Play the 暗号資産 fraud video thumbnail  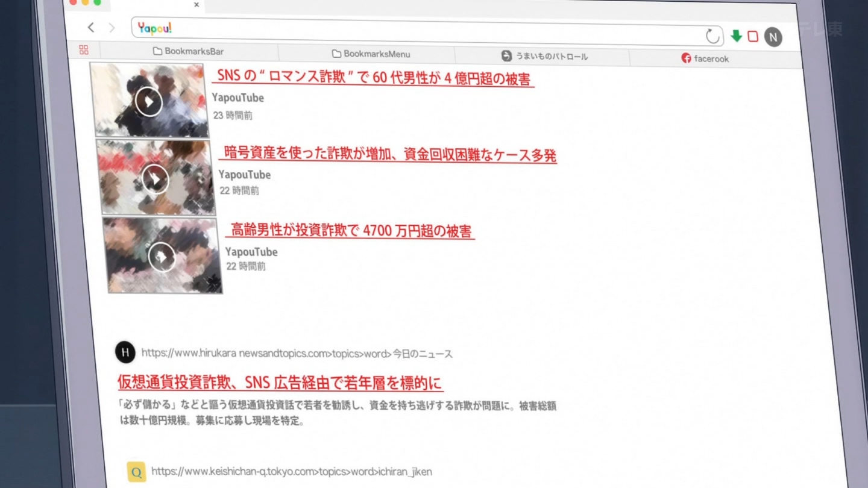pos(156,178)
